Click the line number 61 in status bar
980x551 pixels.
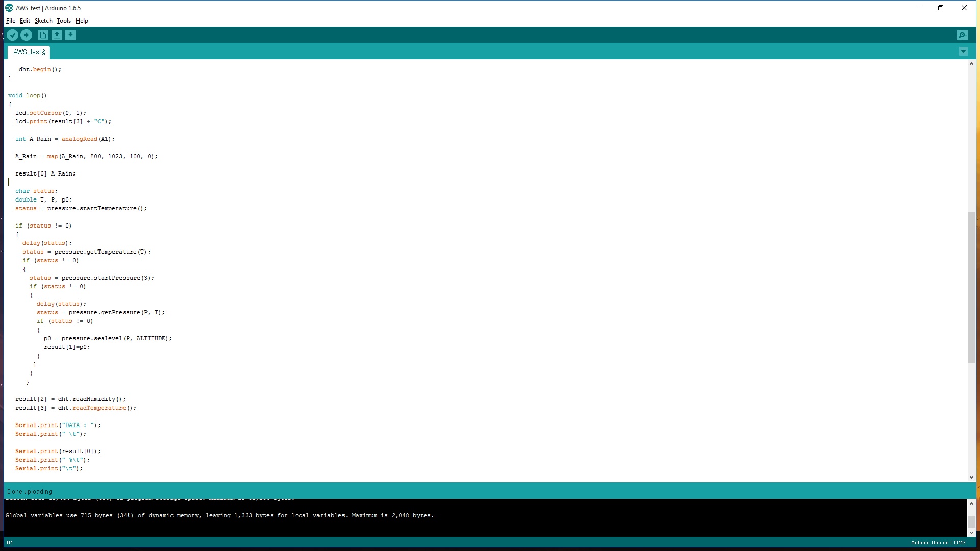click(10, 543)
